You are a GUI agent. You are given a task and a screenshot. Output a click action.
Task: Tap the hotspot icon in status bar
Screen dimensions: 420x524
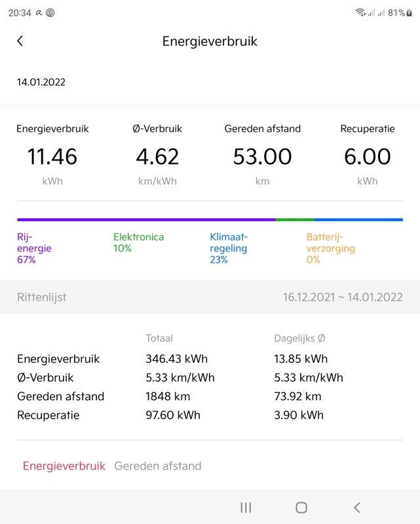coord(50,12)
